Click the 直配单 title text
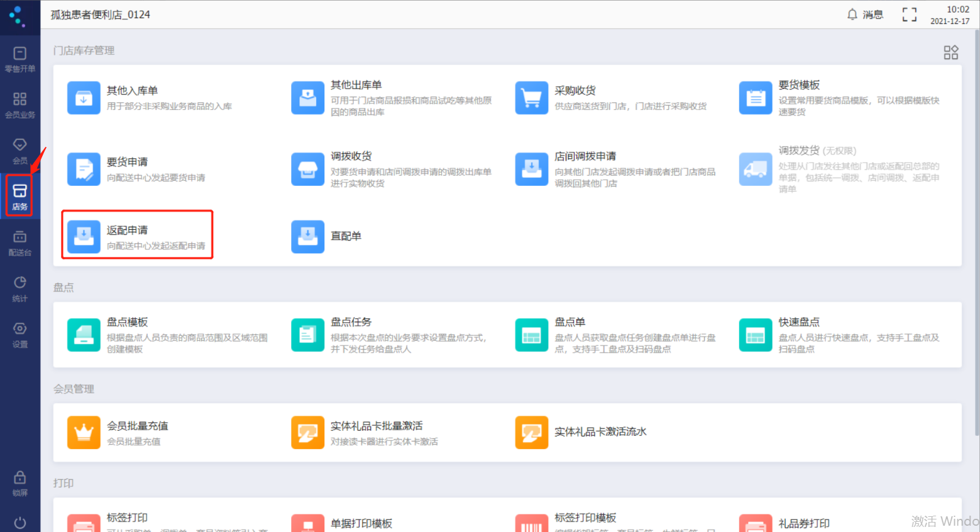The image size is (980, 532). (x=346, y=236)
